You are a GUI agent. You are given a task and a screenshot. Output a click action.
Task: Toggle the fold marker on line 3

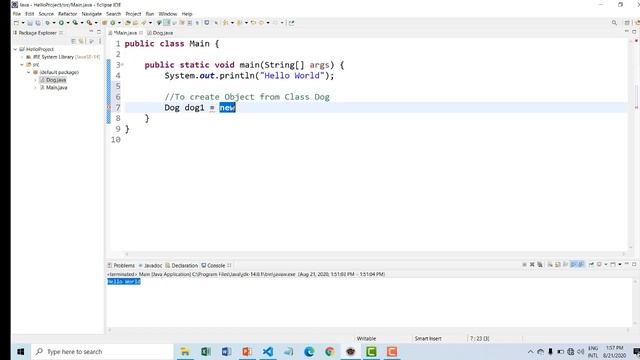click(x=122, y=65)
